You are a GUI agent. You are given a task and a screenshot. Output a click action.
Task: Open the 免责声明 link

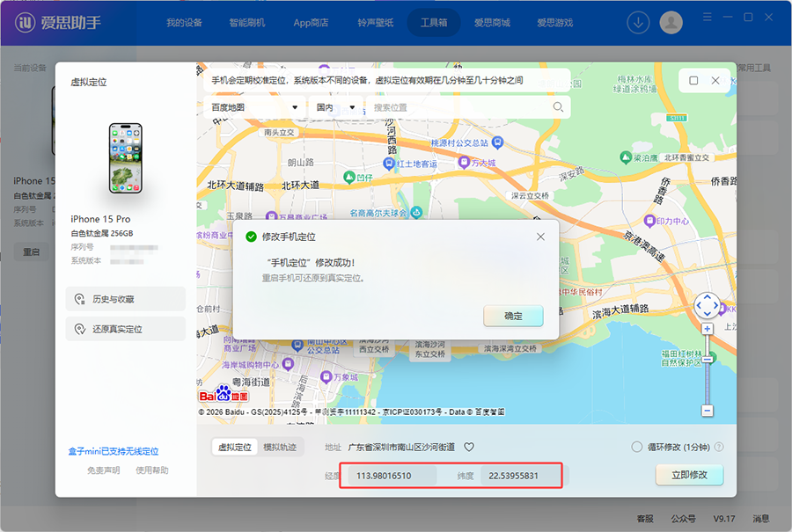click(104, 470)
